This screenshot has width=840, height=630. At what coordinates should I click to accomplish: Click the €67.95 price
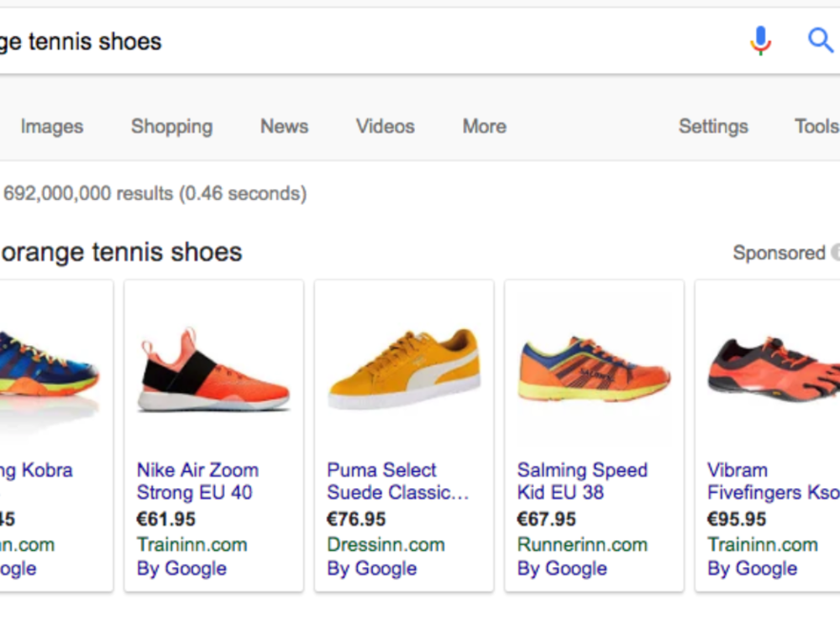(547, 518)
